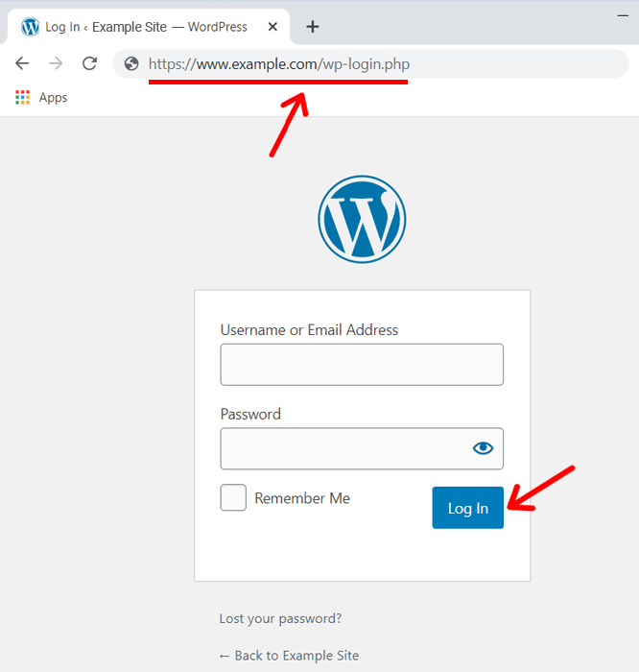
Task: Follow the Back to Example Site link
Action: pos(289,656)
